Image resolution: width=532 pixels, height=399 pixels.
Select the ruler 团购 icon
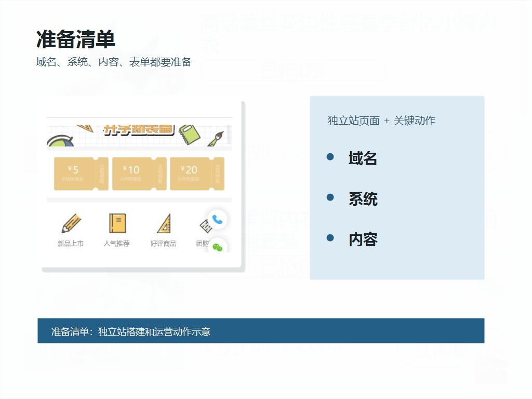206,226
